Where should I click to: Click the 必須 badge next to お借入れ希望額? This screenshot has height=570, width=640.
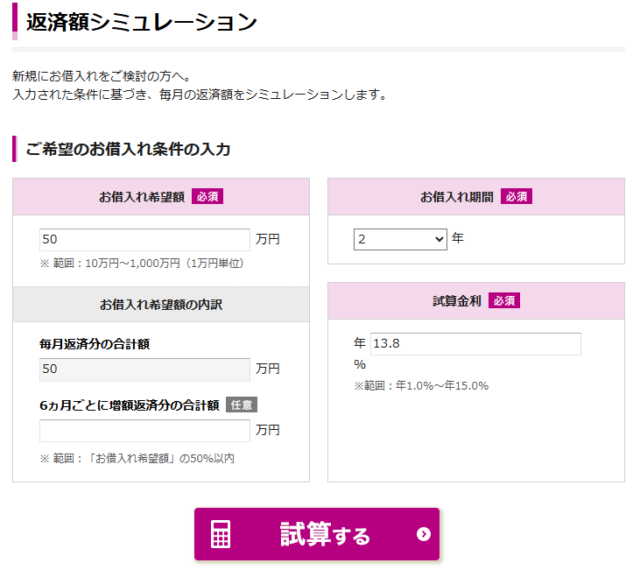coord(207,197)
